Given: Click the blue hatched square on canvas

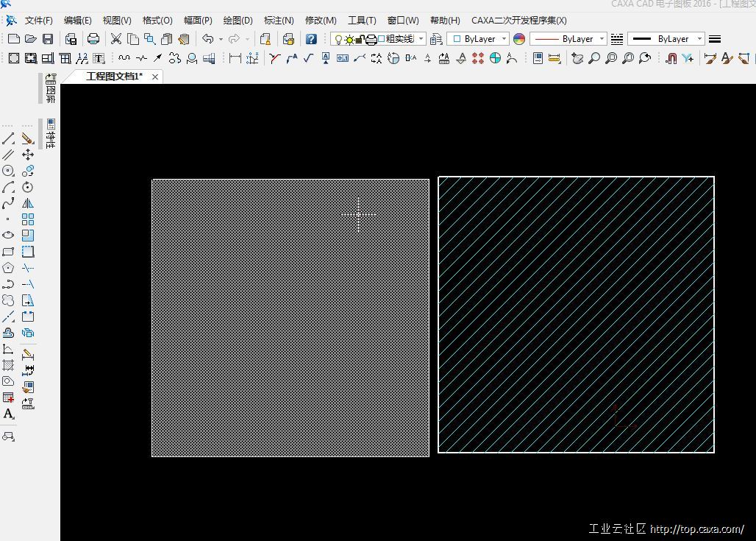Looking at the screenshot, I should (x=576, y=314).
